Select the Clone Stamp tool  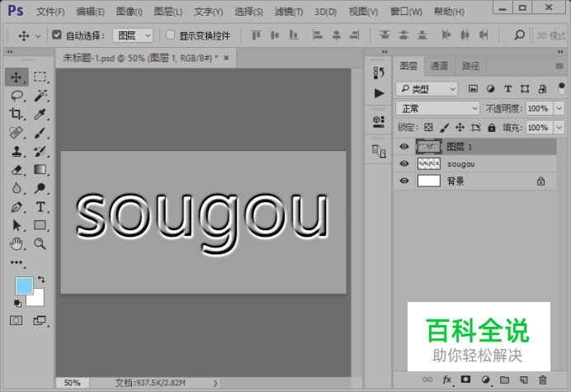click(16, 151)
